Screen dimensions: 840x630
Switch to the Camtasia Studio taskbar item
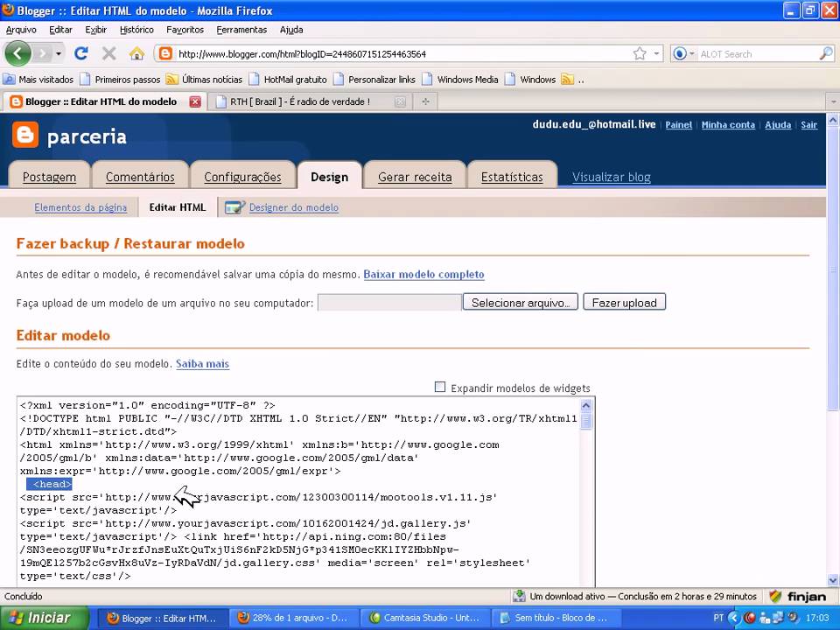(x=426, y=619)
